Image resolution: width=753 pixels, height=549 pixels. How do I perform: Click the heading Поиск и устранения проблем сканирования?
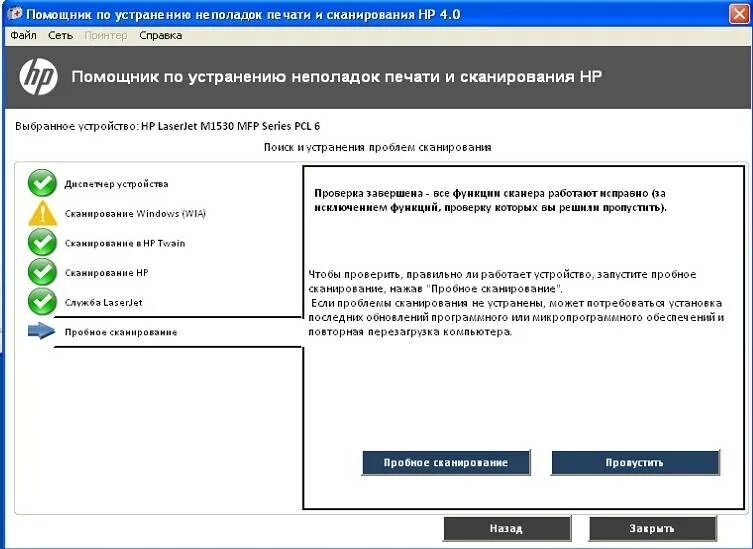click(x=377, y=147)
